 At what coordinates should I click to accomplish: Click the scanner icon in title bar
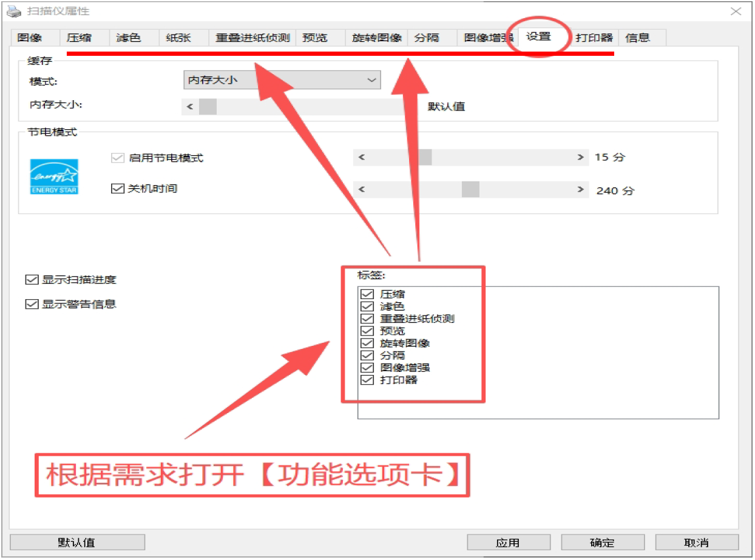(13, 11)
